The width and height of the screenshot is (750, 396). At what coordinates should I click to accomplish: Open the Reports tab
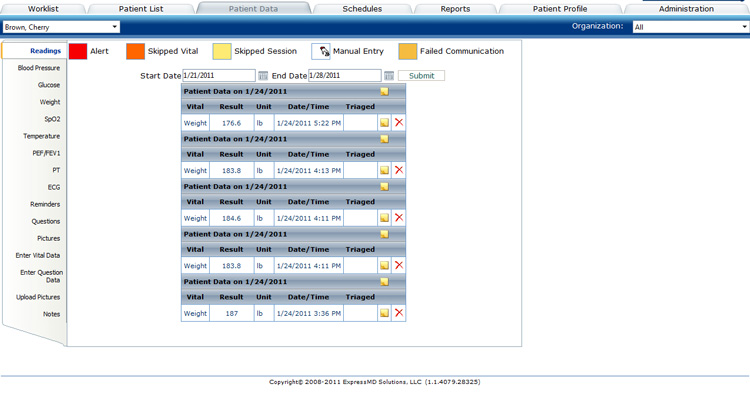pos(455,9)
